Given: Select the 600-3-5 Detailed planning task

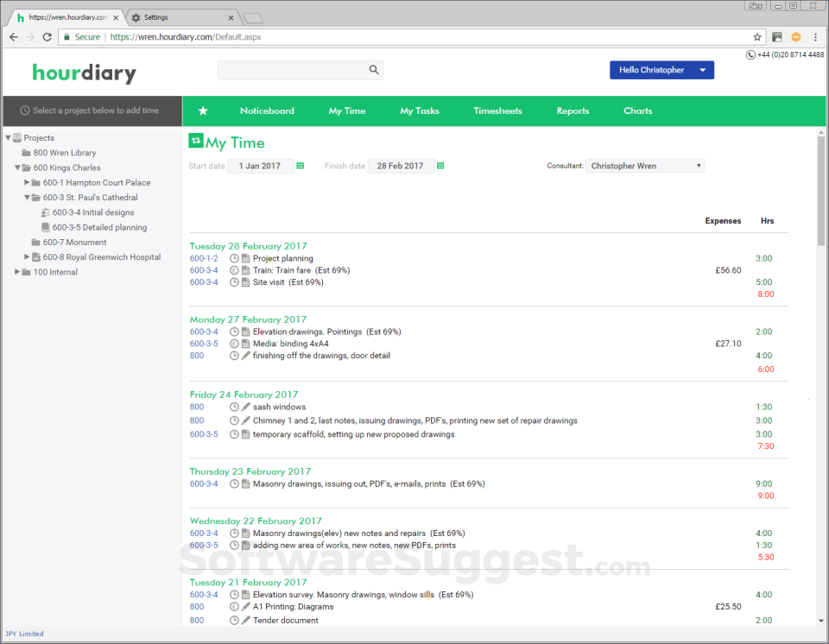Looking at the screenshot, I should pyautogui.click(x=99, y=227).
